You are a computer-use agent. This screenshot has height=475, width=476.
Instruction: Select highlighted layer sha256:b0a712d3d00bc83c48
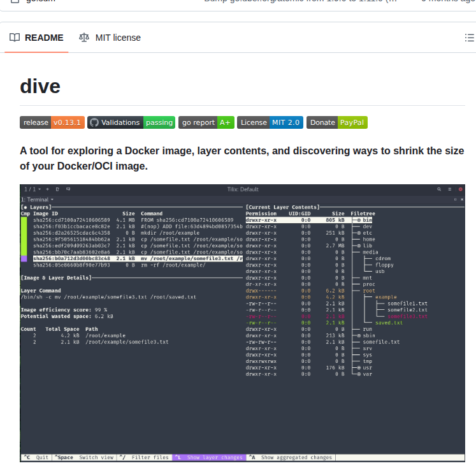(x=138, y=258)
